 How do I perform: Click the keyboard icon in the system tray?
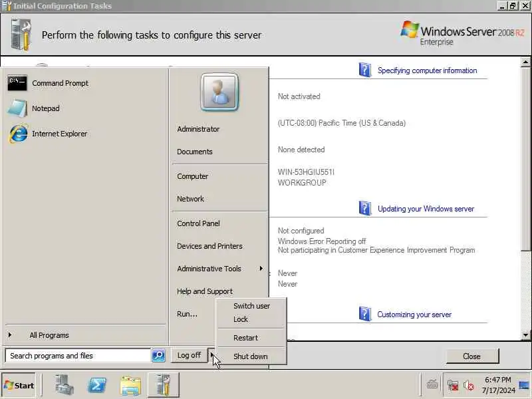coord(432,385)
